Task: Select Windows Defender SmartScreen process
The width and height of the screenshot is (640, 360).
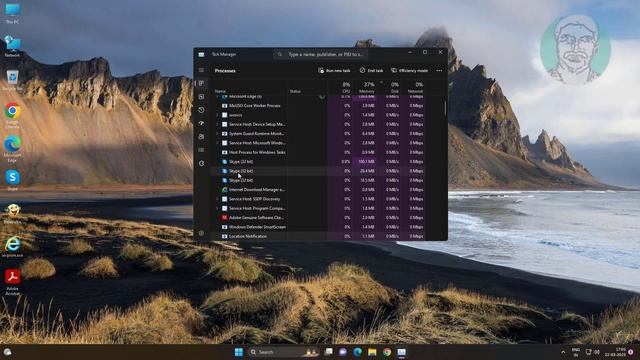Action: [319, 227]
